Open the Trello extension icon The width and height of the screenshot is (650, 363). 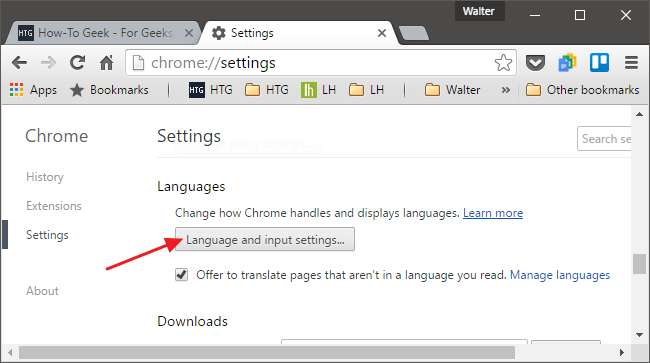point(599,63)
